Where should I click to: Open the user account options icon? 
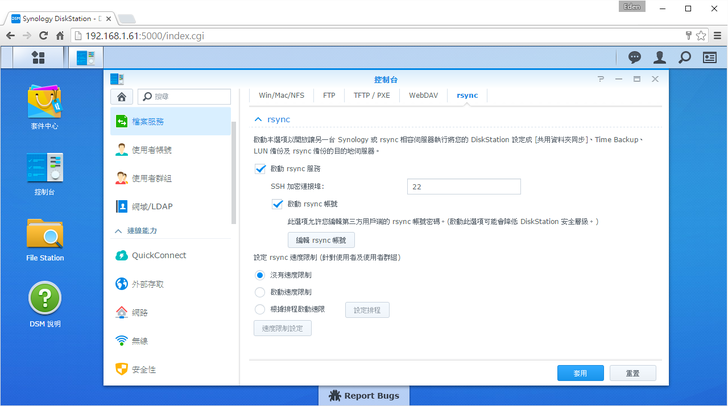click(659, 58)
